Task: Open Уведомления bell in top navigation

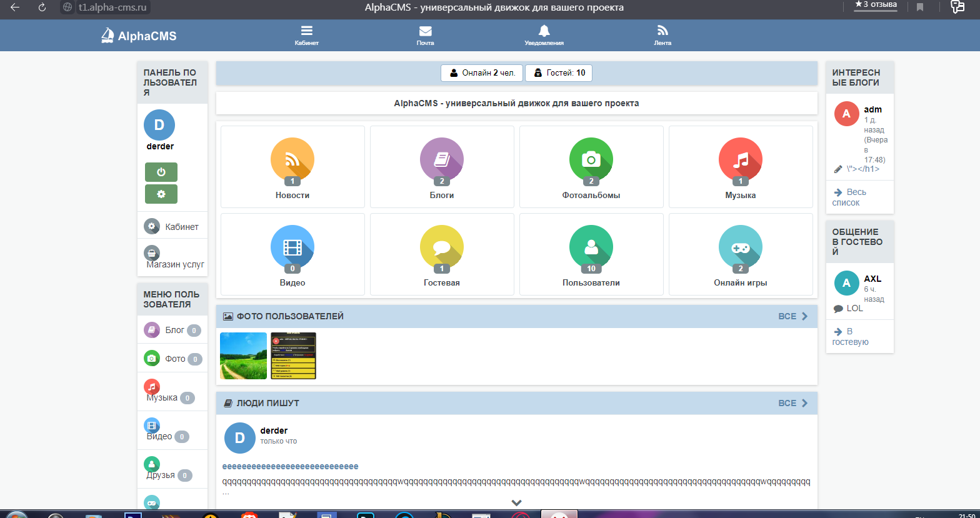Action: coord(544,35)
